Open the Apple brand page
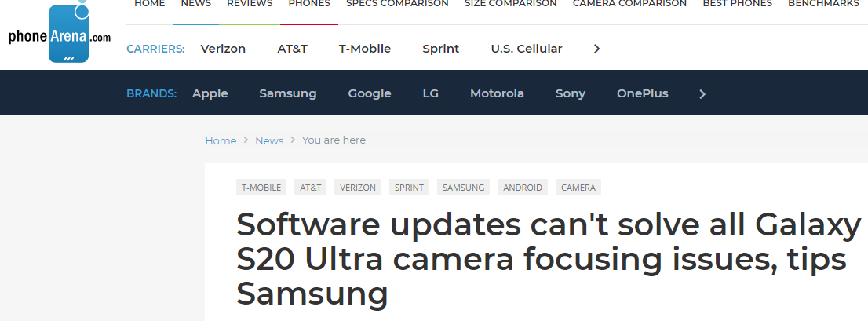Screen dimensions: 868x321 (x=210, y=94)
